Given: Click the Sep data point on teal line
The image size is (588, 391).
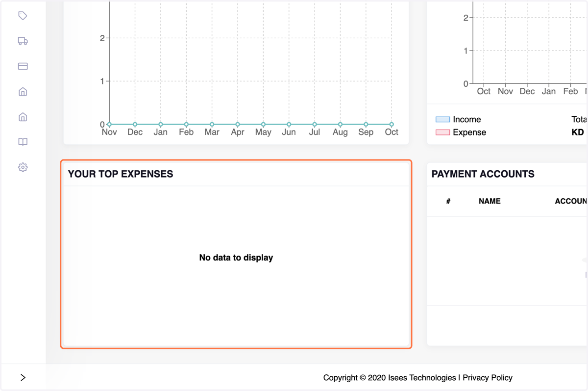Looking at the screenshot, I should 366,125.
